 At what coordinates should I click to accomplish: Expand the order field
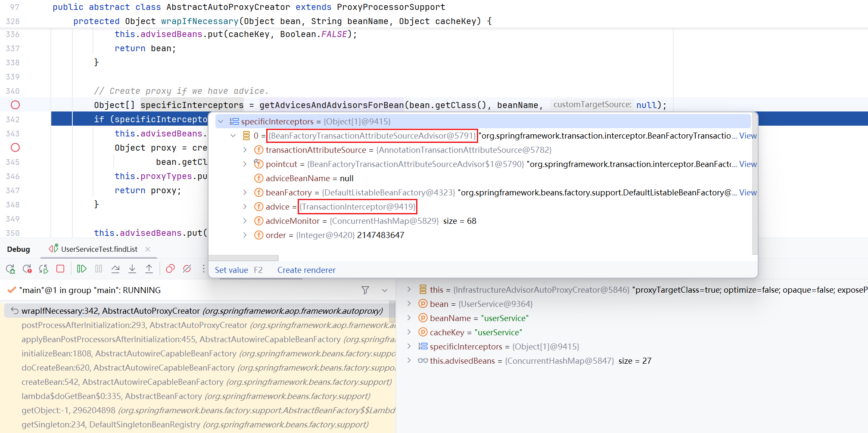245,235
